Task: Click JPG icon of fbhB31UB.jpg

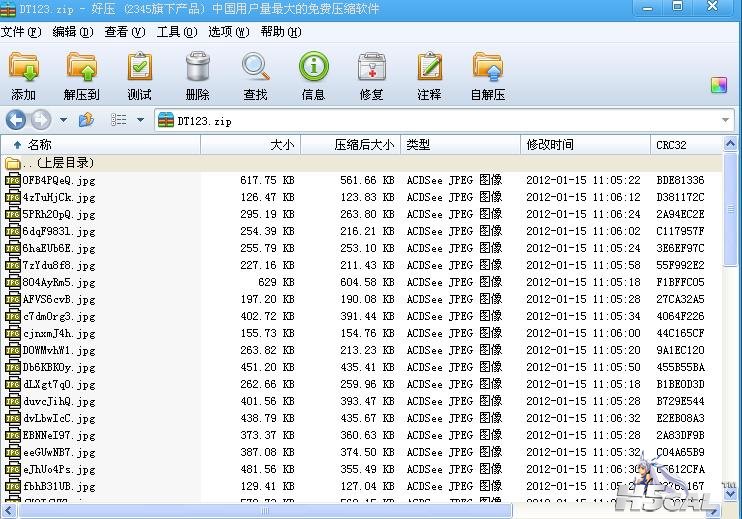Action: pyautogui.click(x=13, y=486)
